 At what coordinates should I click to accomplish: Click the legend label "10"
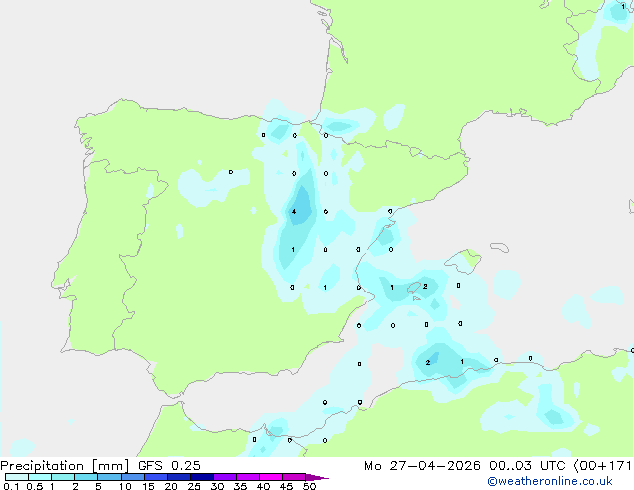(x=125, y=486)
